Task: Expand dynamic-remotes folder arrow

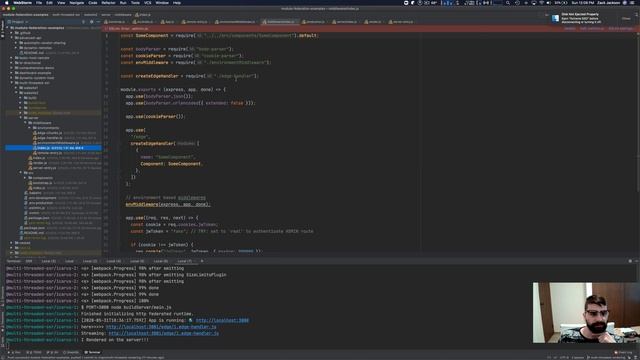Action: pos(16,48)
